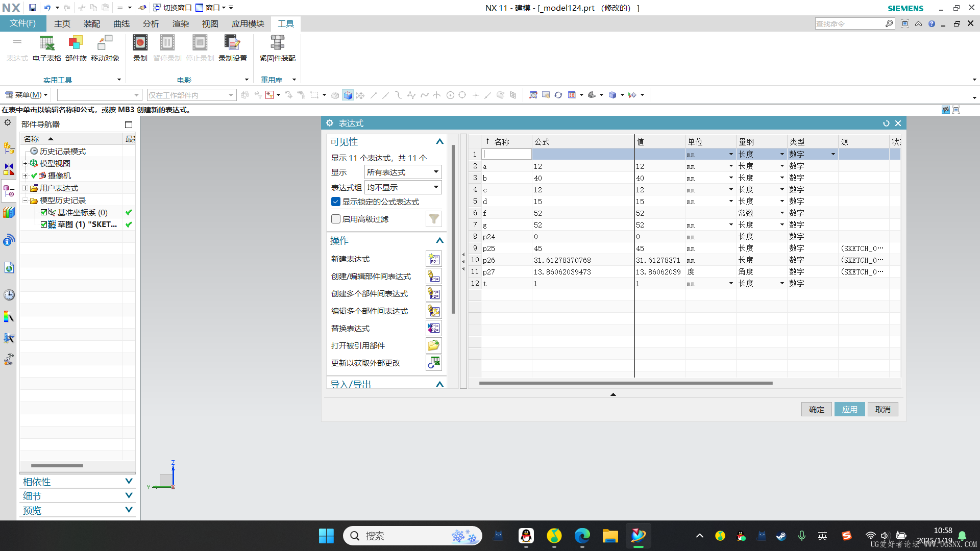This screenshot has width=980, height=551.
Task: Click the 表达式 dialog gear settings icon
Action: pyautogui.click(x=330, y=123)
